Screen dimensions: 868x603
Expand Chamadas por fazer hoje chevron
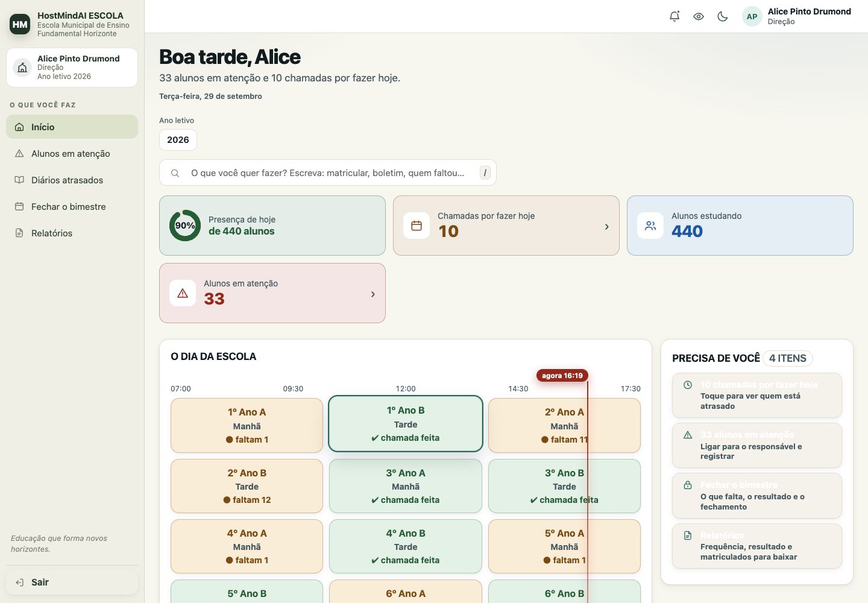click(606, 227)
